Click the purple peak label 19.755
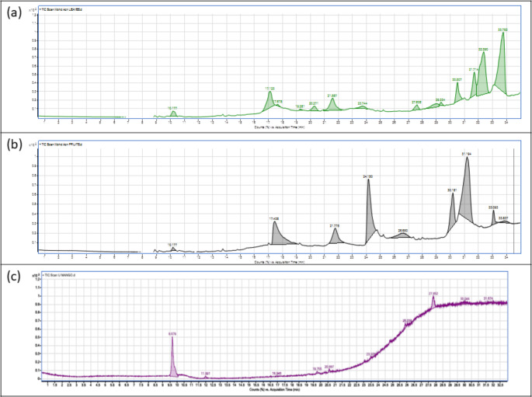This screenshot has height=397, width=532. [317, 368]
